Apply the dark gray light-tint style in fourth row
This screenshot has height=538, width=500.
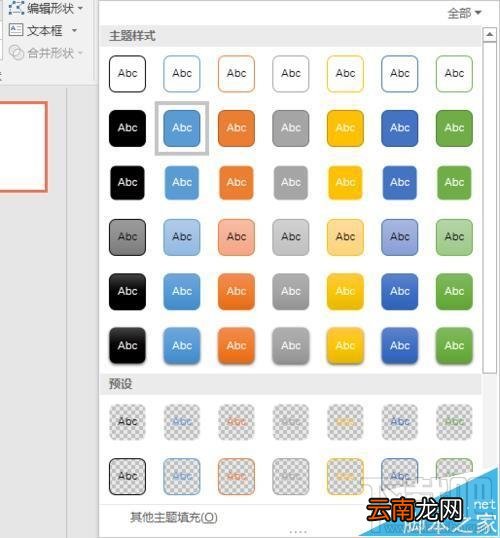[127, 237]
